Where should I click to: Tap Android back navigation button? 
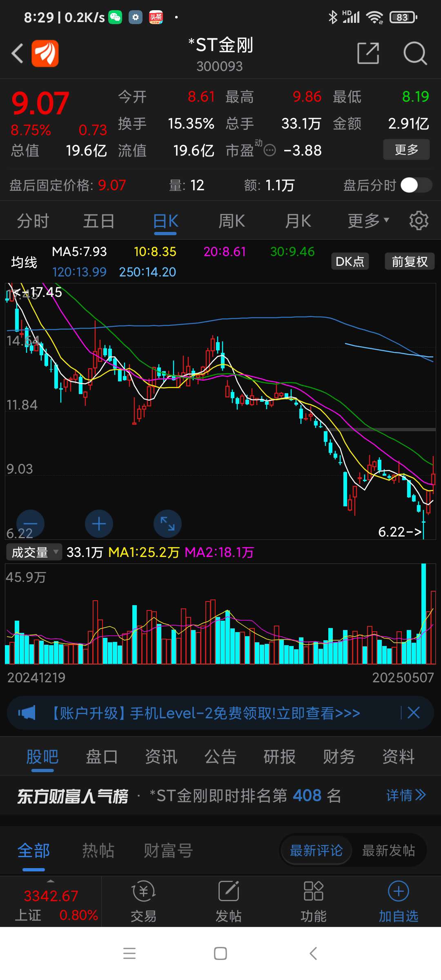[313, 953]
